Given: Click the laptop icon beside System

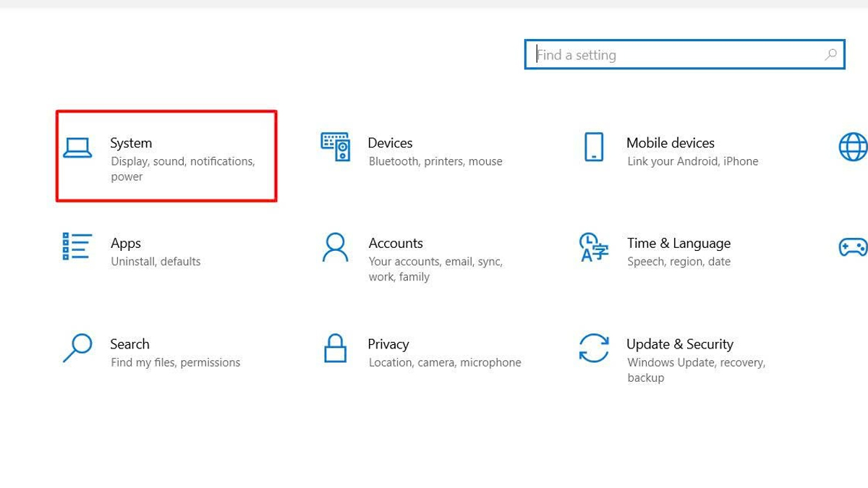Looking at the screenshot, I should (77, 147).
